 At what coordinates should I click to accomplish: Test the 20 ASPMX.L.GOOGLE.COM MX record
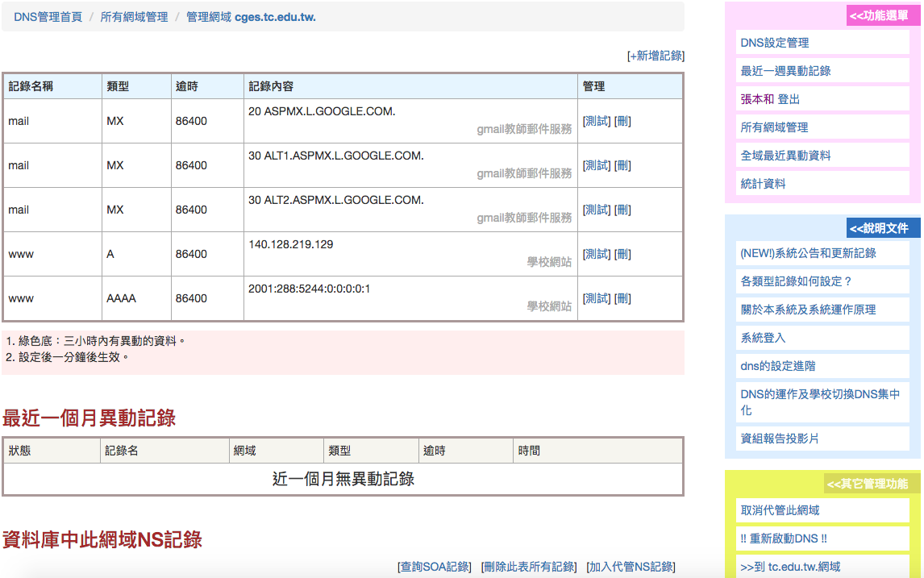[x=597, y=121]
